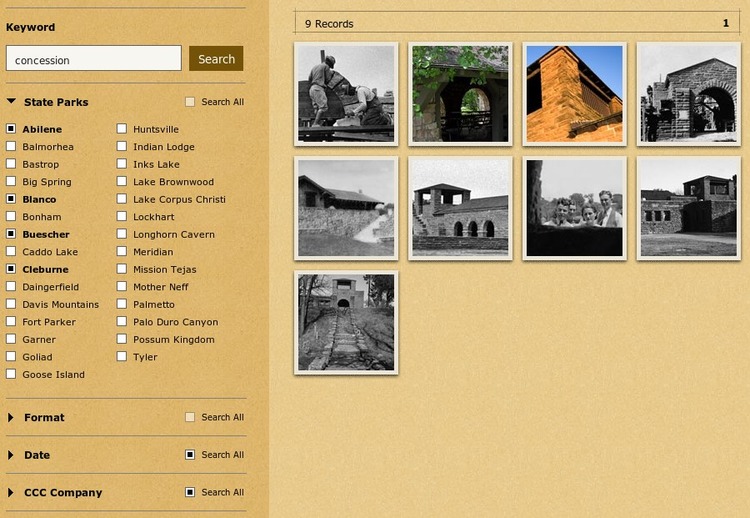Image resolution: width=750 pixels, height=518 pixels.
Task: Click the keyword input field containing 'concession'
Action: (93, 60)
